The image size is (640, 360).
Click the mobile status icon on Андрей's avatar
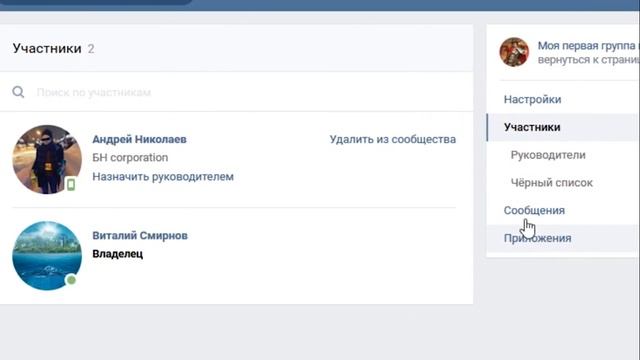click(71, 184)
